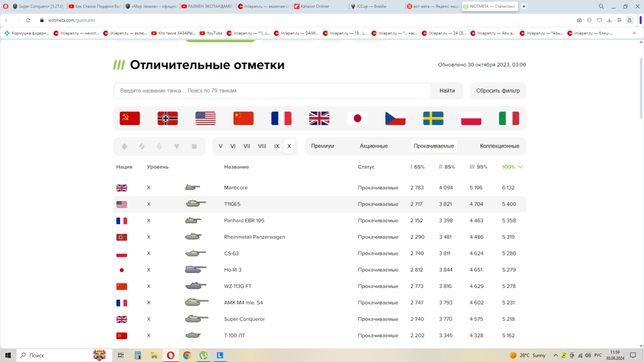Image resolution: width=644 pixels, height=362 pixels.
Task: Select tier X filter
Action: click(289, 146)
